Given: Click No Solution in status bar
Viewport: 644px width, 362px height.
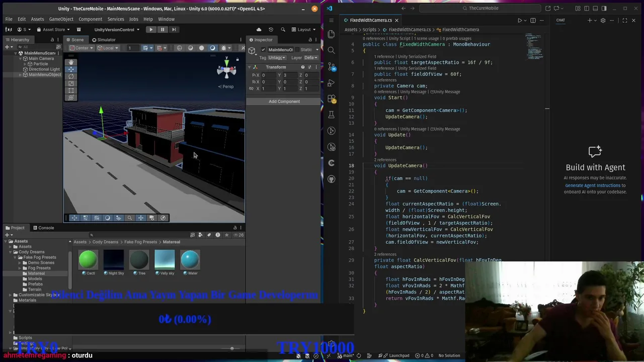Looking at the screenshot, I should pyautogui.click(x=449, y=356).
